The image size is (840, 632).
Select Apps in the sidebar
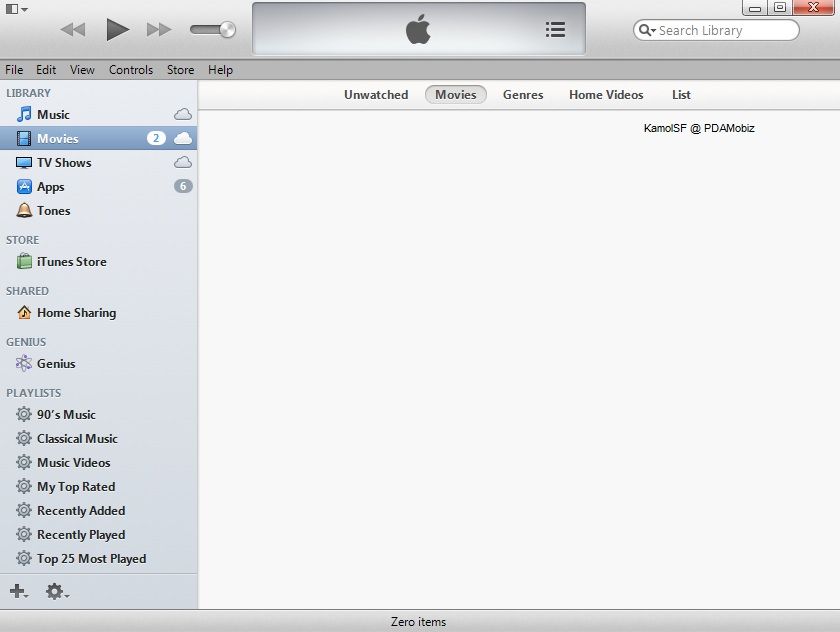click(x=99, y=186)
